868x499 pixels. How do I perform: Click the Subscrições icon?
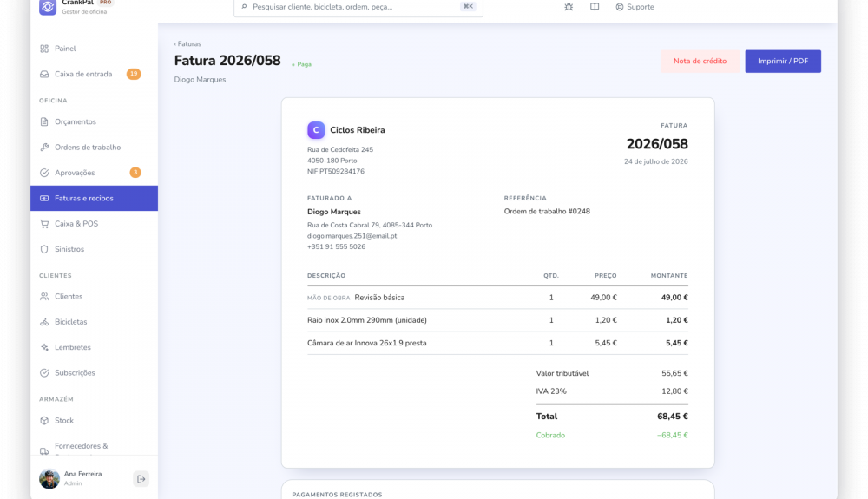(x=44, y=373)
